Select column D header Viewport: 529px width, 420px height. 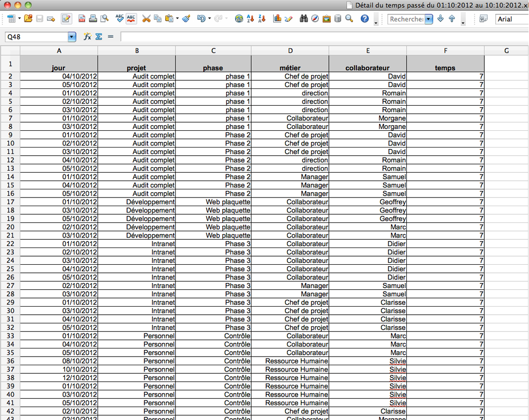[x=290, y=50]
